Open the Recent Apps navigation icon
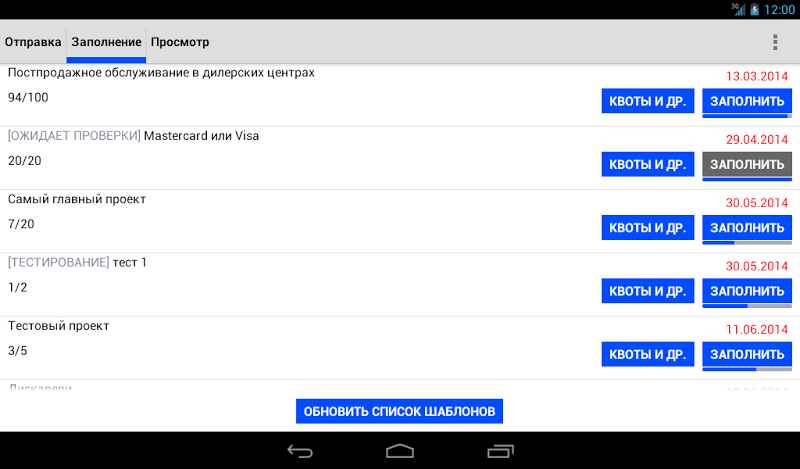The image size is (800, 469). tap(500, 451)
